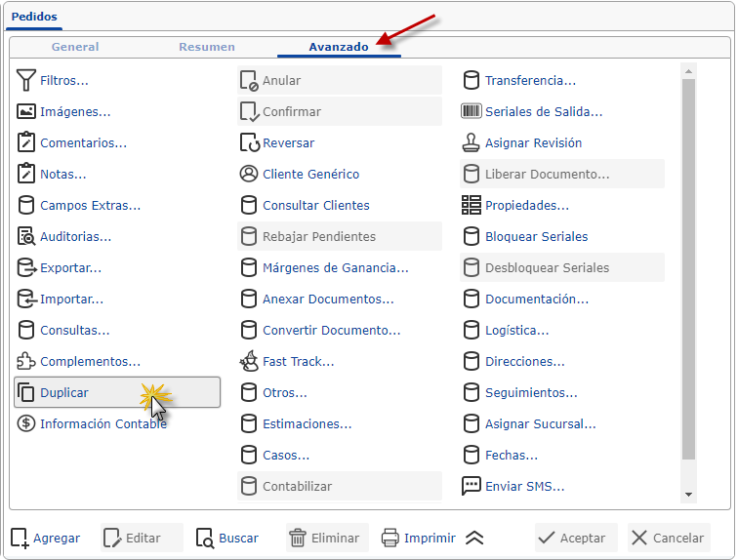Click the Propiedades grid icon
The height and width of the screenshot is (560, 738).
[x=471, y=205]
